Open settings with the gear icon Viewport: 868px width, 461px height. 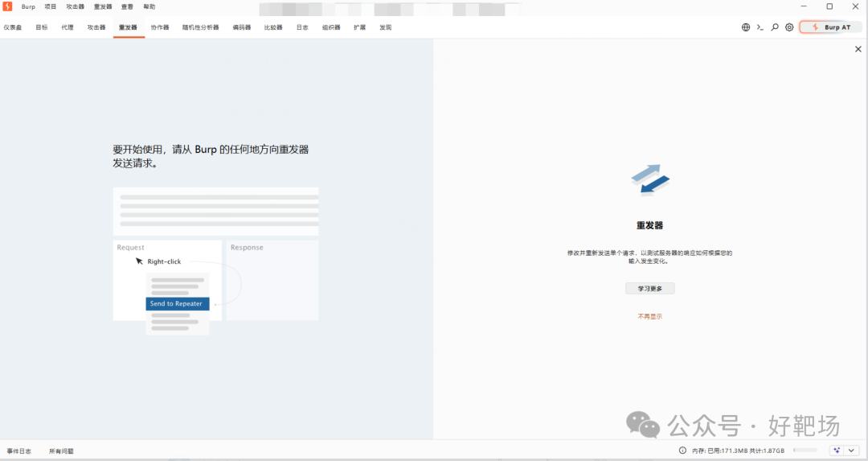[x=789, y=27]
